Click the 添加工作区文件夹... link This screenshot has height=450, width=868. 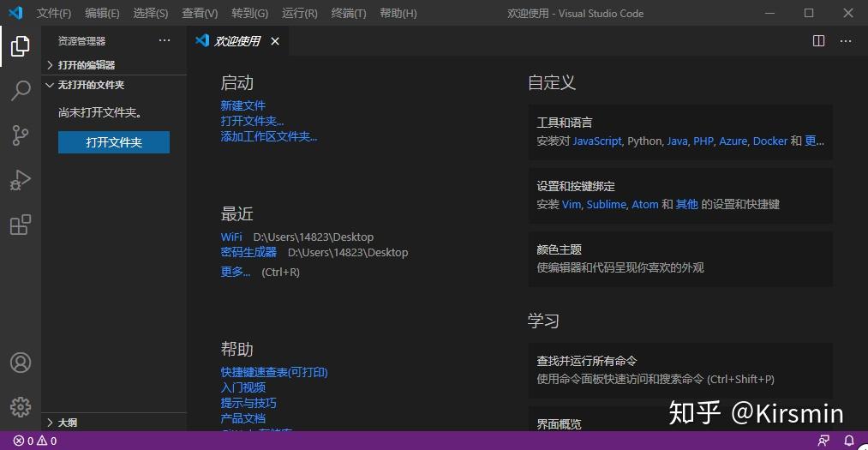[x=269, y=136]
